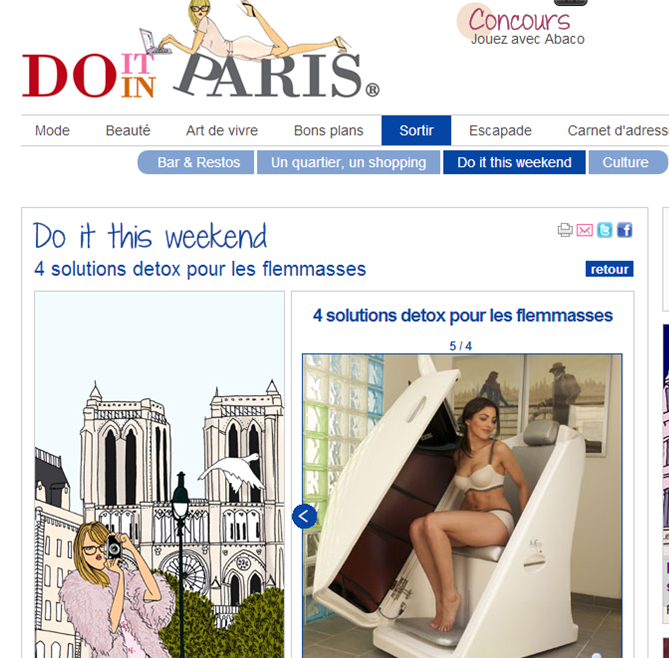The height and width of the screenshot is (658, 669).
Task: Share the article on Twitter
Action: tap(605, 230)
